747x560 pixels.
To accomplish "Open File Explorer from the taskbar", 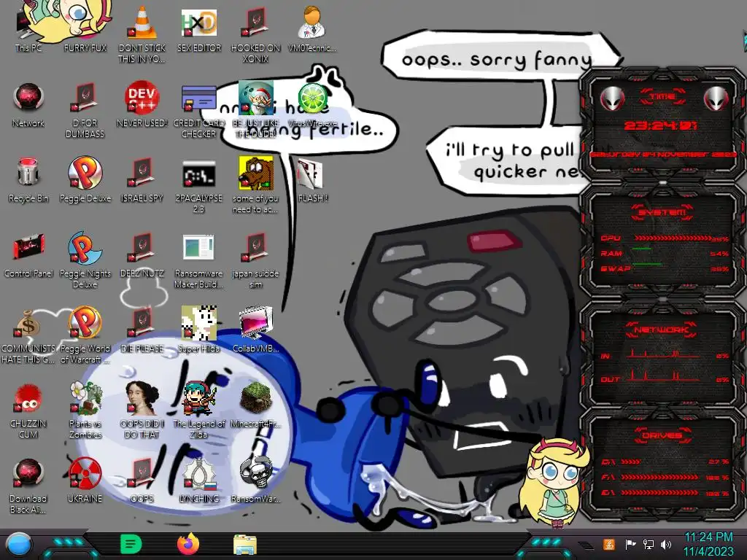I will tap(245, 545).
